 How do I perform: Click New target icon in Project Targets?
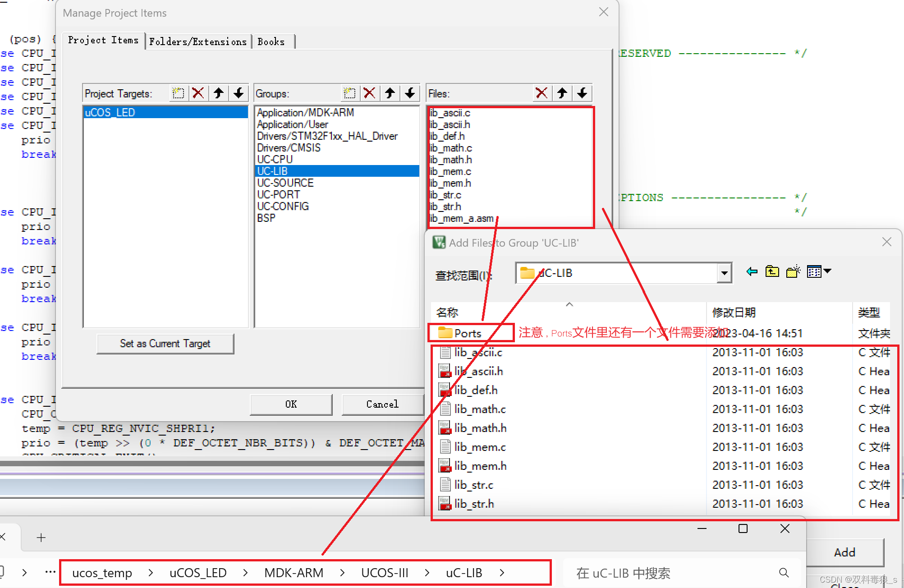(x=178, y=93)
